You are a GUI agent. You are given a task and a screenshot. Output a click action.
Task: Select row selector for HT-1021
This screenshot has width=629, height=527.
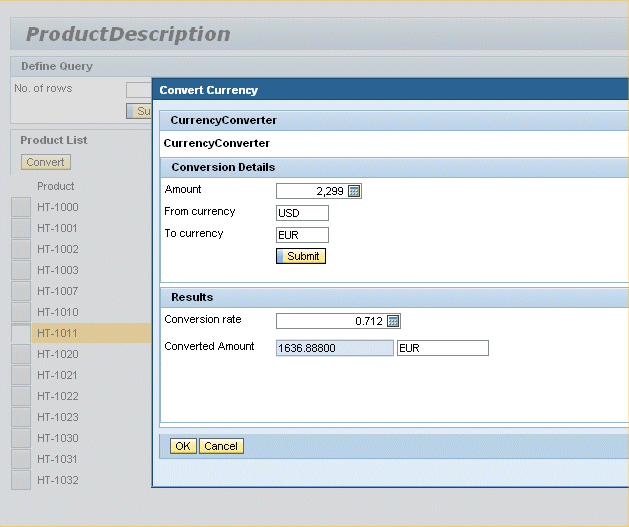(x=21, y=375)
